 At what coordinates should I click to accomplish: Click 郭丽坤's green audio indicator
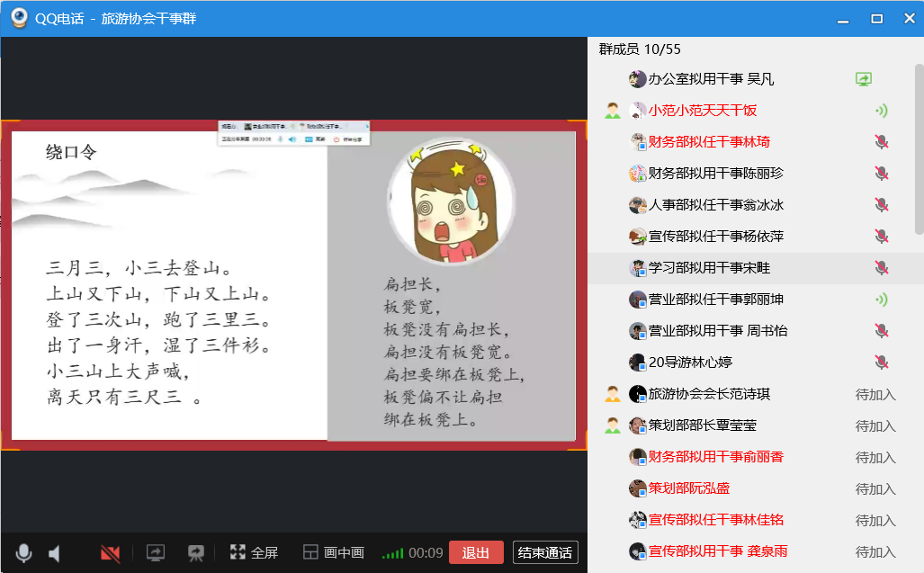pos(882,300)
